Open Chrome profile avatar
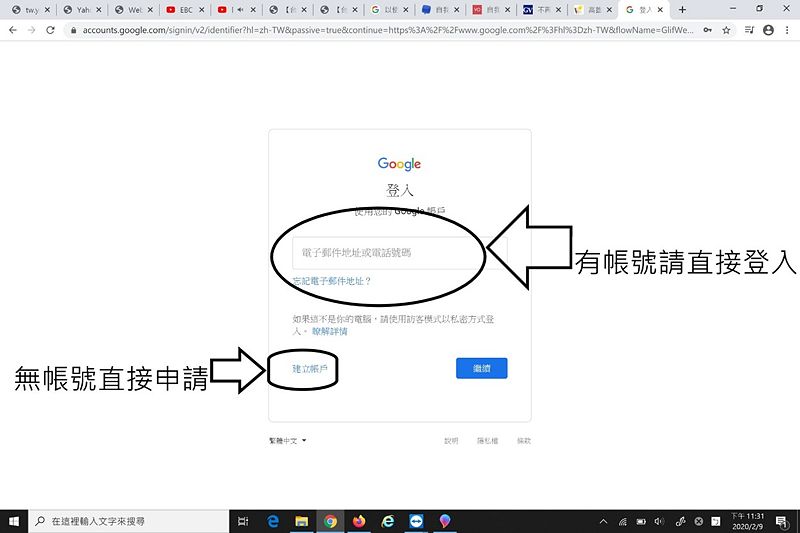The width and height of the screenshot is (800, 533). pyautogui.click(x=768, y=30)
